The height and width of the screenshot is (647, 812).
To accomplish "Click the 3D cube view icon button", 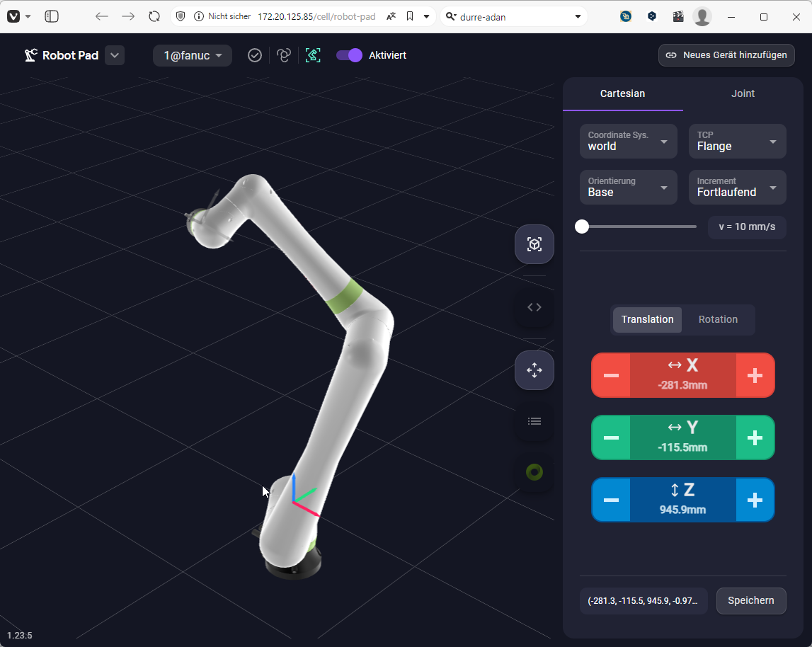I will pos(534,245).
